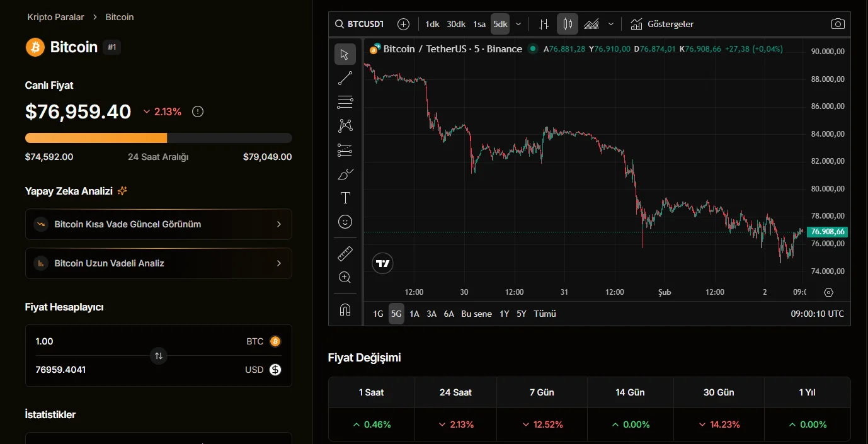The height and width of the screenshot is (444, 868).
Task: Go to Kripto Paralar breadcrumb link
Action: coord(55,17)
